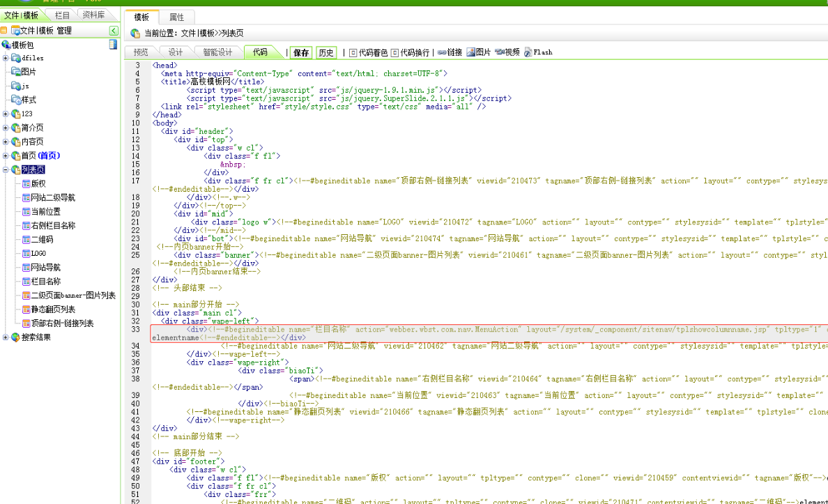The width and height of the screenshot is (828, 504).
Task: Click the 静态翻页列表 component icon
Action: (26, 310)
